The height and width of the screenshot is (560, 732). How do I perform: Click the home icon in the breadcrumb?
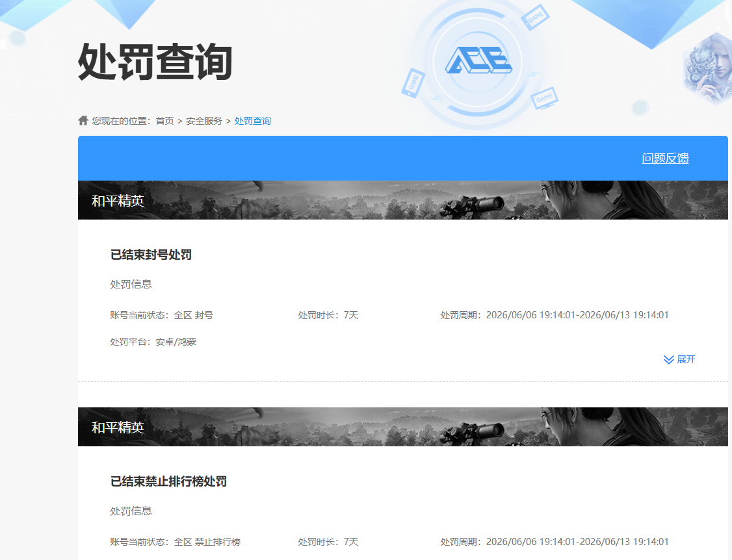83,121
